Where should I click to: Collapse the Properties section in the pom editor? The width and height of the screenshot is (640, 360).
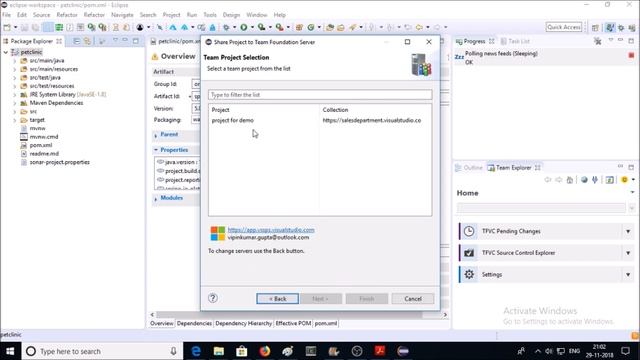point(156,150)
